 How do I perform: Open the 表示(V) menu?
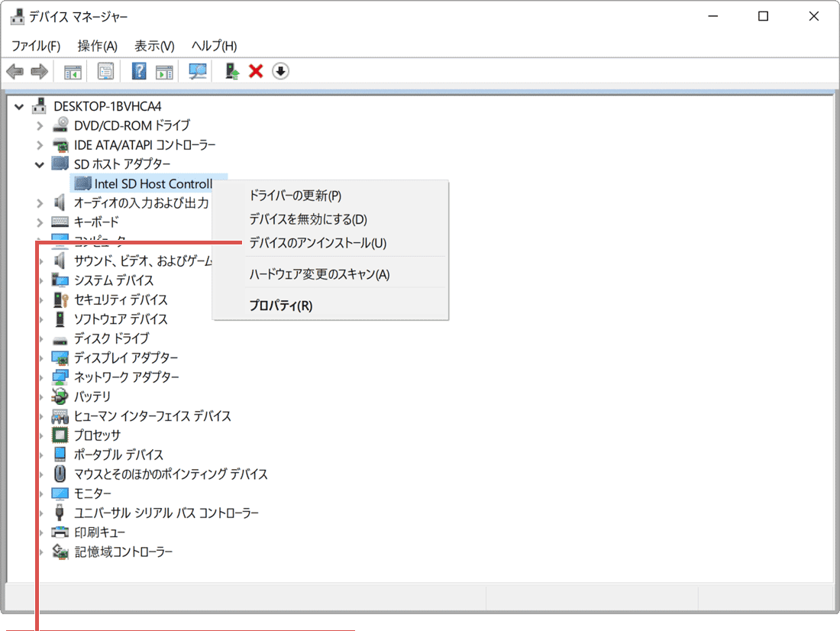(x=153, y=46)
